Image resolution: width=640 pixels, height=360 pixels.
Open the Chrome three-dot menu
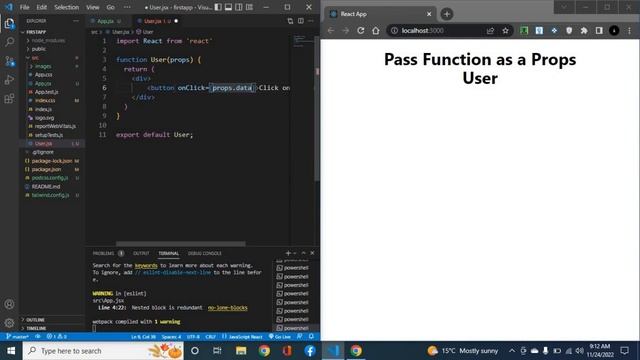(629, 31)
